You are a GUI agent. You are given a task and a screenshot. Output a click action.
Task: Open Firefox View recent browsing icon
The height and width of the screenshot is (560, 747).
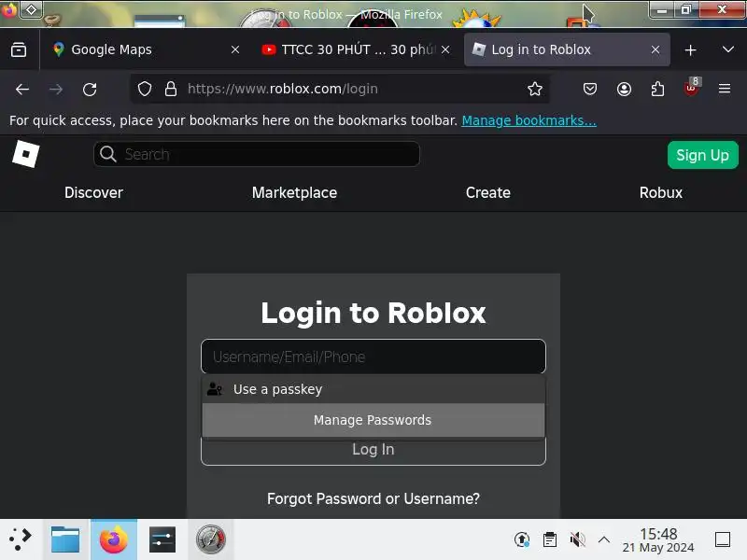click(19, 49)
